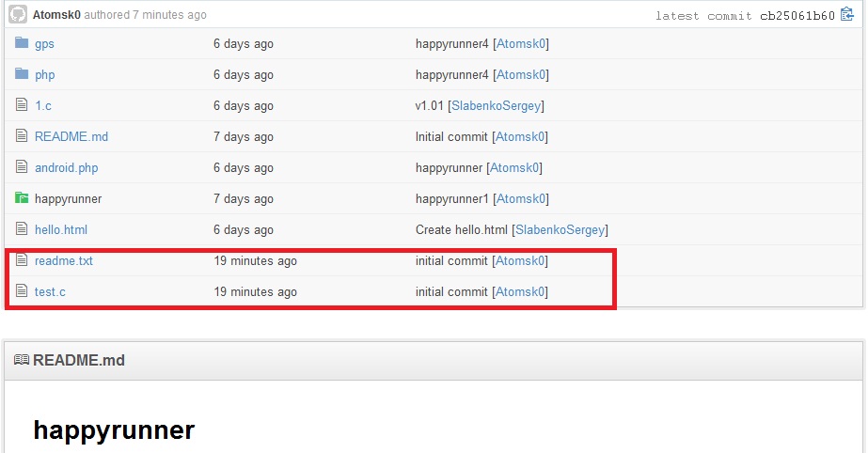This screenshot has height=453, width=868.
Task: Click the happyrunner1 commit message
Action: coord(452,199)
